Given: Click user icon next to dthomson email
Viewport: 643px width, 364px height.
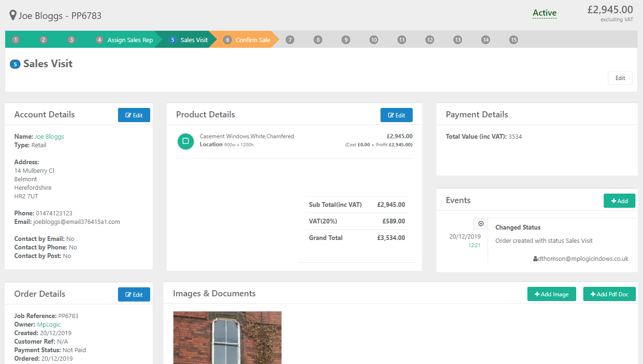Looking at the screenshot, I should pyautogui.click(x=535, y=259).
